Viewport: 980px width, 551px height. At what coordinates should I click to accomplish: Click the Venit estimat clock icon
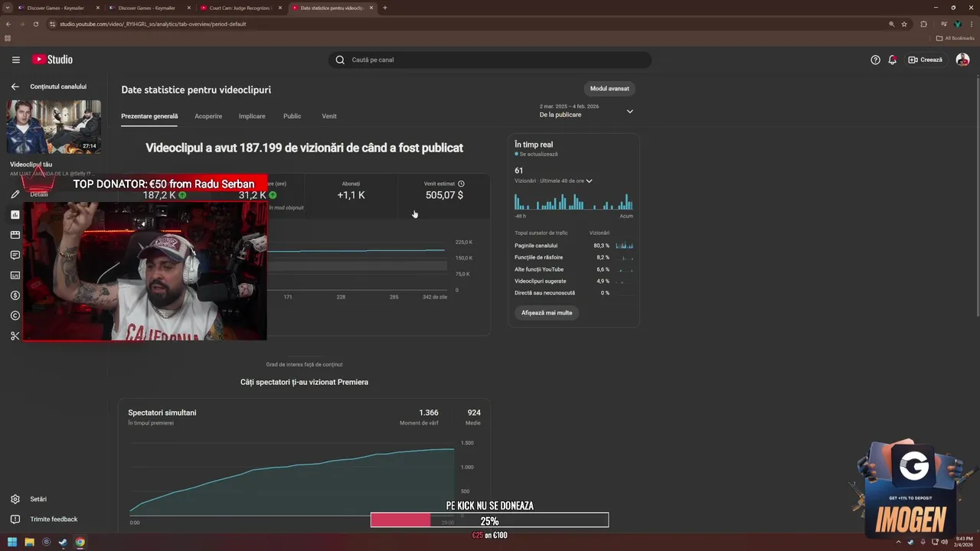pos(461,184)
